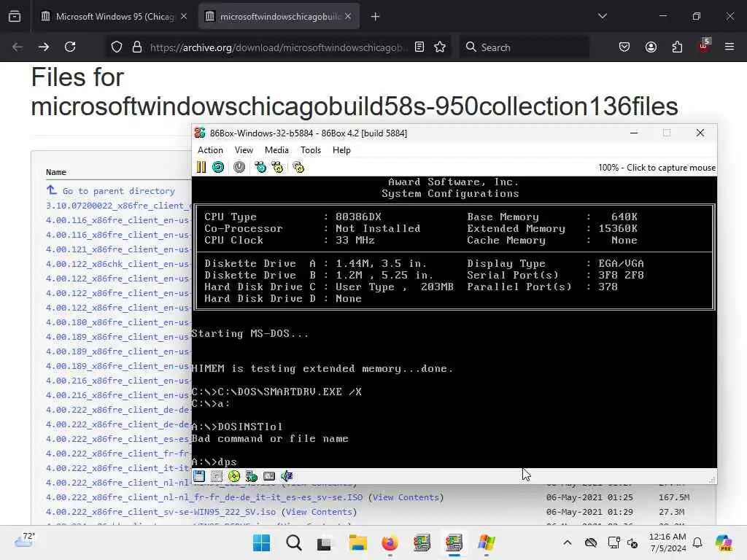
Task: Go to parent directory link
Action: (x=119, y=191)
